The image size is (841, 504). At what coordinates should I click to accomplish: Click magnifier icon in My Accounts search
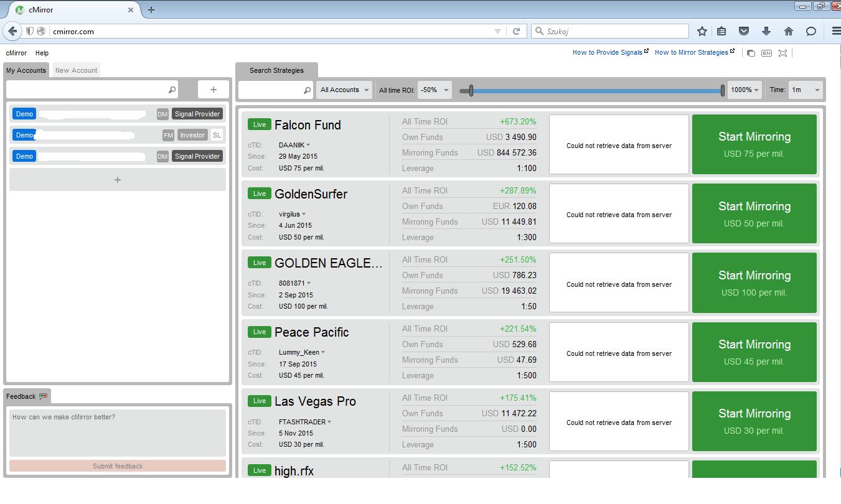point(172,90)
